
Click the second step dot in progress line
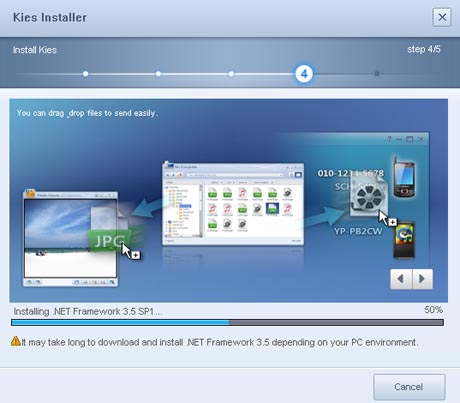pyautogui.click(x=158, y=74)
